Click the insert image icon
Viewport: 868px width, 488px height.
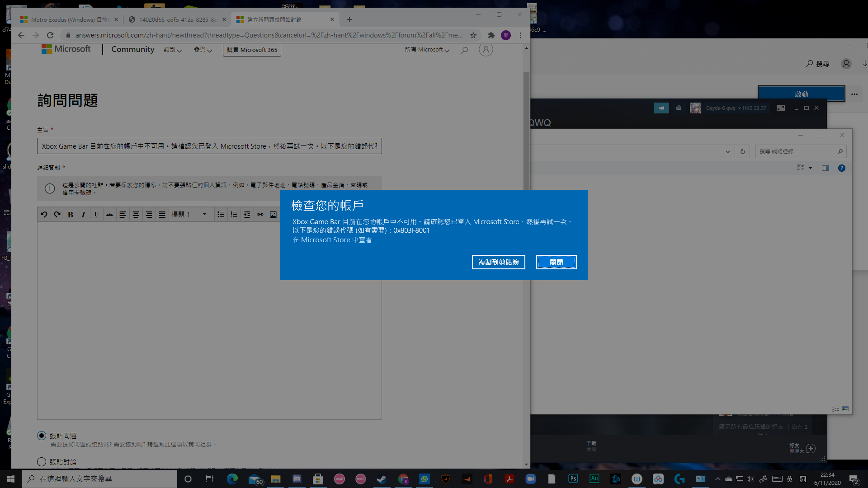pos(273,215)
